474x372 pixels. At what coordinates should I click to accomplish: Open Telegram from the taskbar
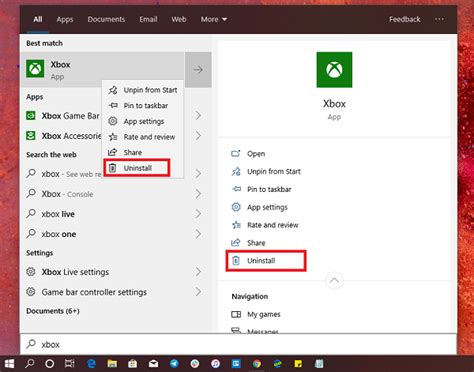click(x=174, y=364)
